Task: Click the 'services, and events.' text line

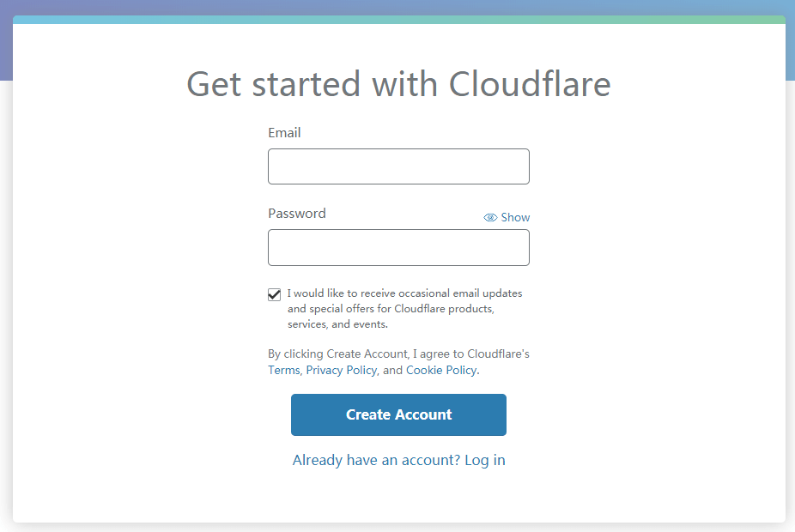Action: [337, 324]
